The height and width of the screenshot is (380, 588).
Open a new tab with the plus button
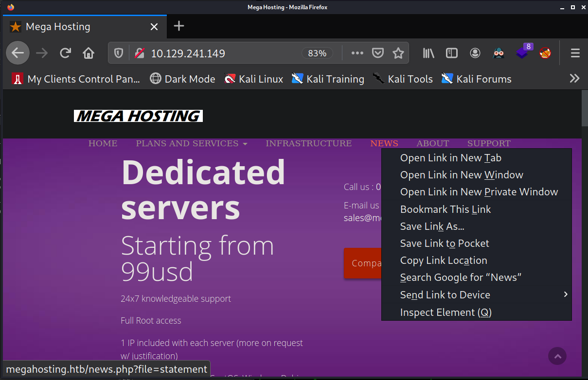179,26
